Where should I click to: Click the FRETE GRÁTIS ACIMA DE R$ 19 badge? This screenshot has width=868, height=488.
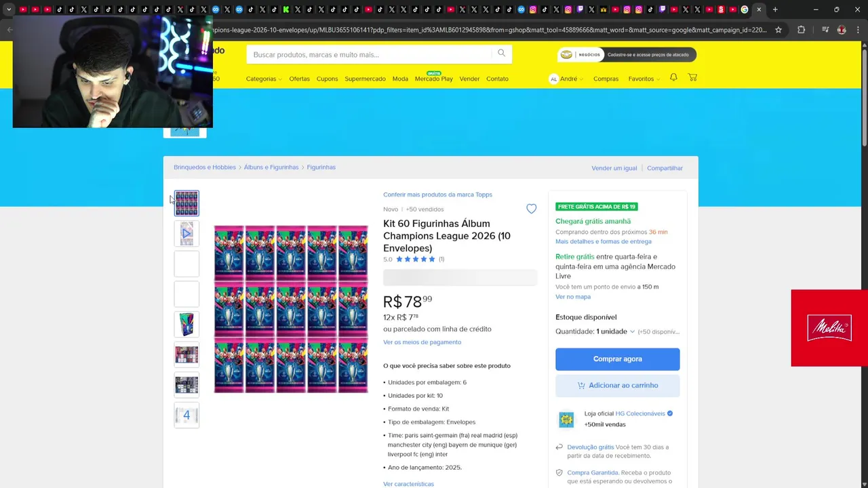point(597,207)
